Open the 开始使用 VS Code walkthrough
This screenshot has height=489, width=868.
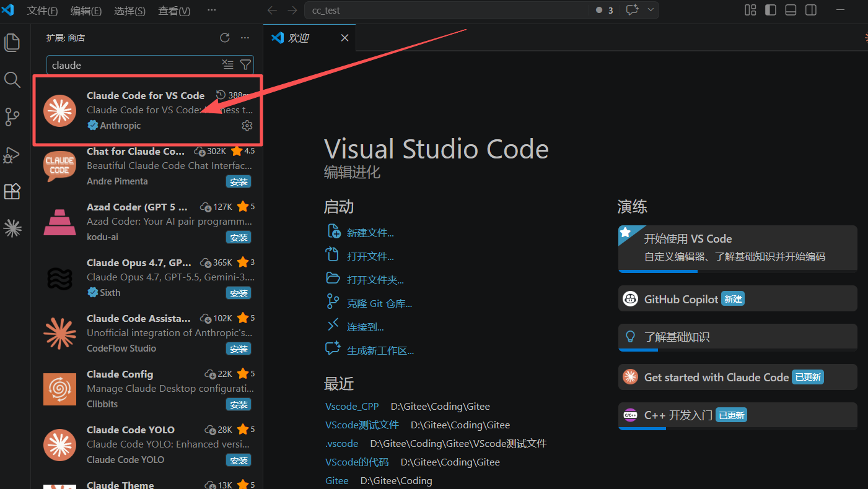738,249
